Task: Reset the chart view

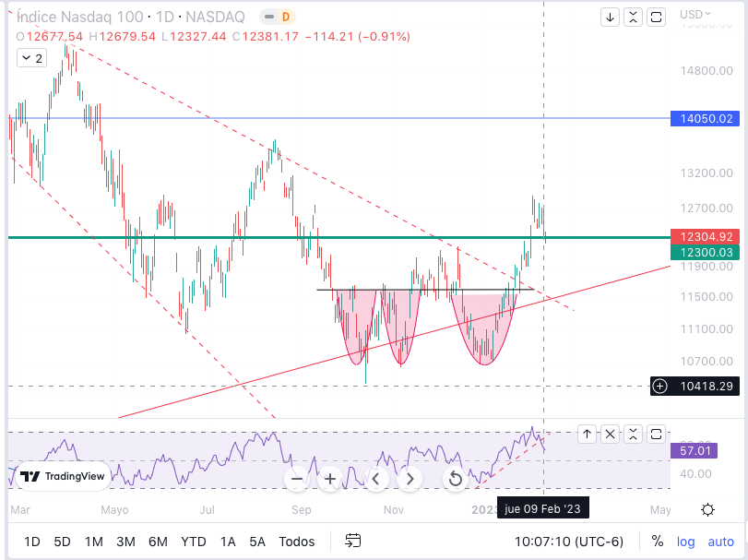Action: [455, 478]
